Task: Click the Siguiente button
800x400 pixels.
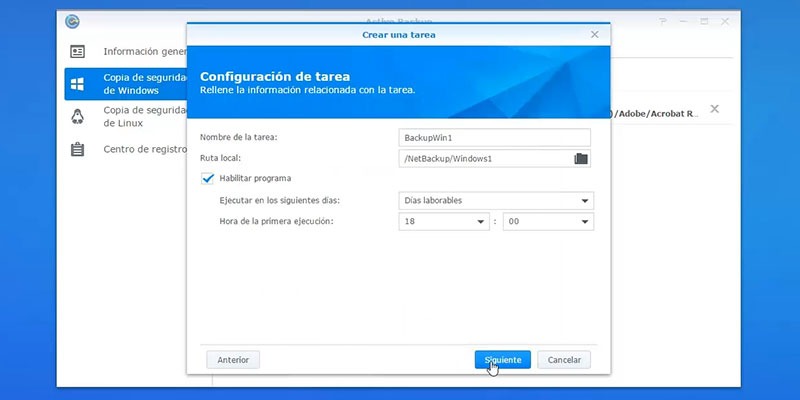Action: [503, 360]
